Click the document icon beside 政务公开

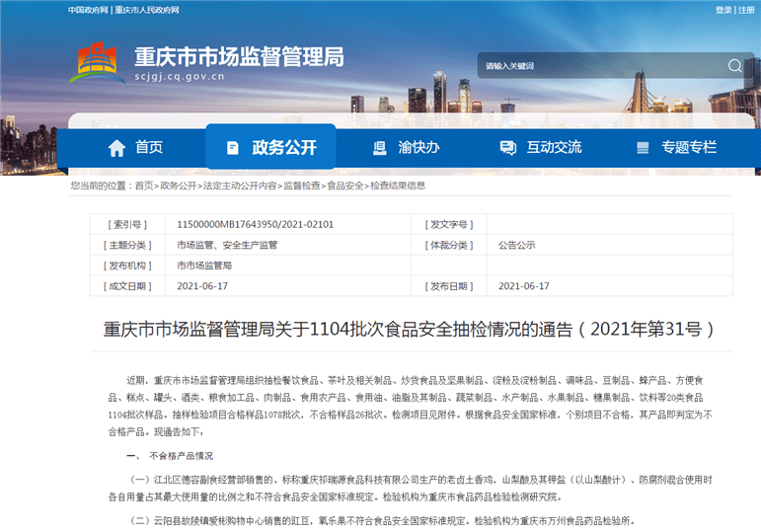coord(233,148)
